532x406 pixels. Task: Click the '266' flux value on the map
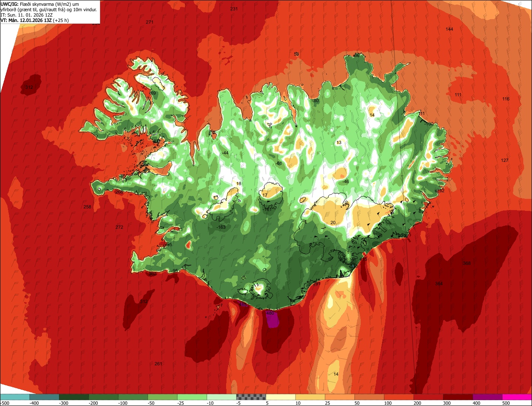click(119, 192)
